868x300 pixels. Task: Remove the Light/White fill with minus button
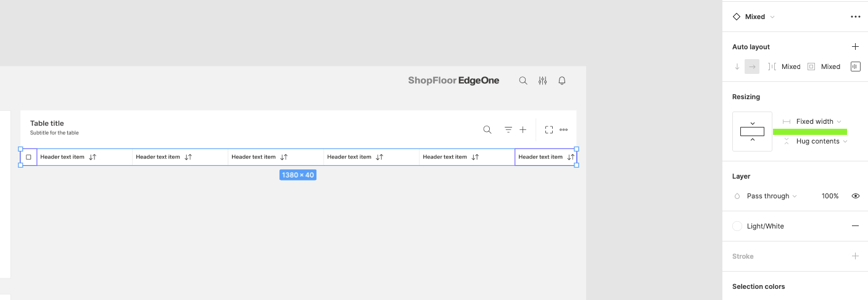click(855, 226)
